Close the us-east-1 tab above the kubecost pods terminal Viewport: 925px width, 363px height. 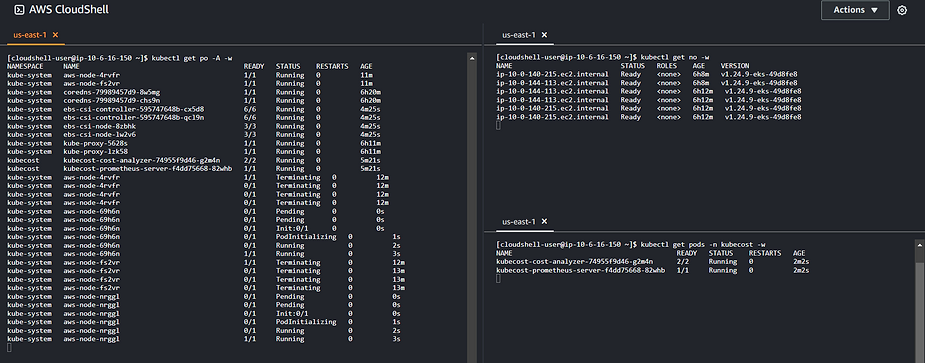pyautogui.click(x=544, y=221)
